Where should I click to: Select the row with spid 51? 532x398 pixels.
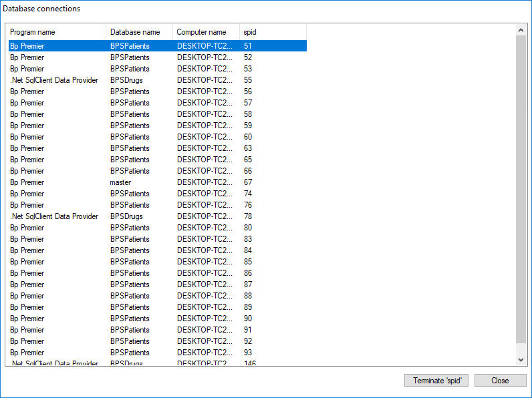[158, 46]
